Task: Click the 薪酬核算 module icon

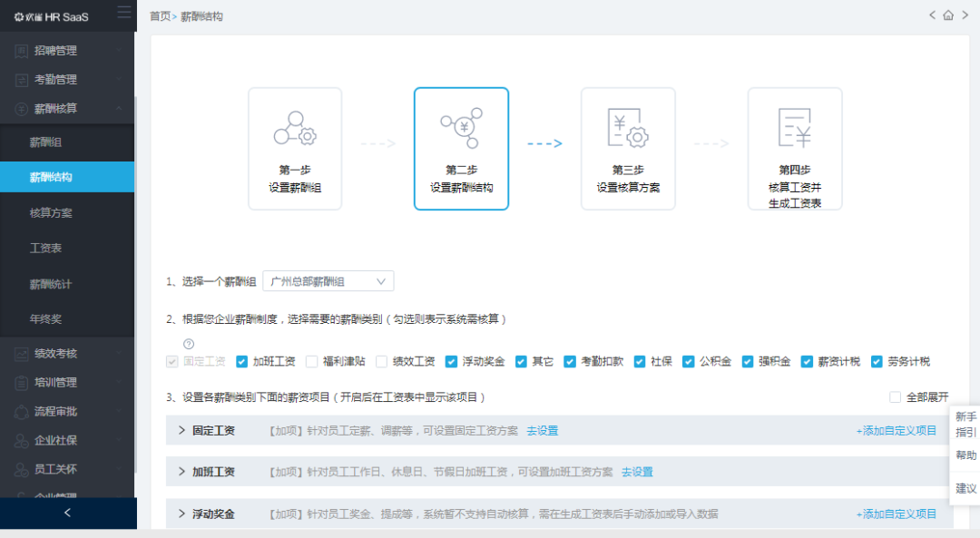Action: 20,109
